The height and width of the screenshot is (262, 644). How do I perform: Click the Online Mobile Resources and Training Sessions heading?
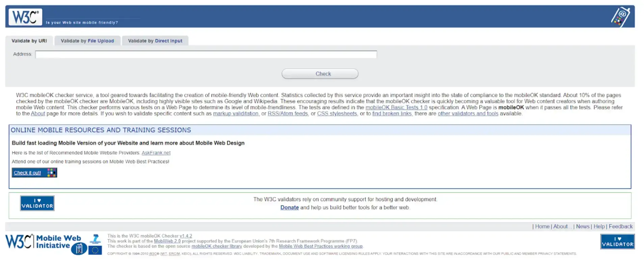(101, 130)
